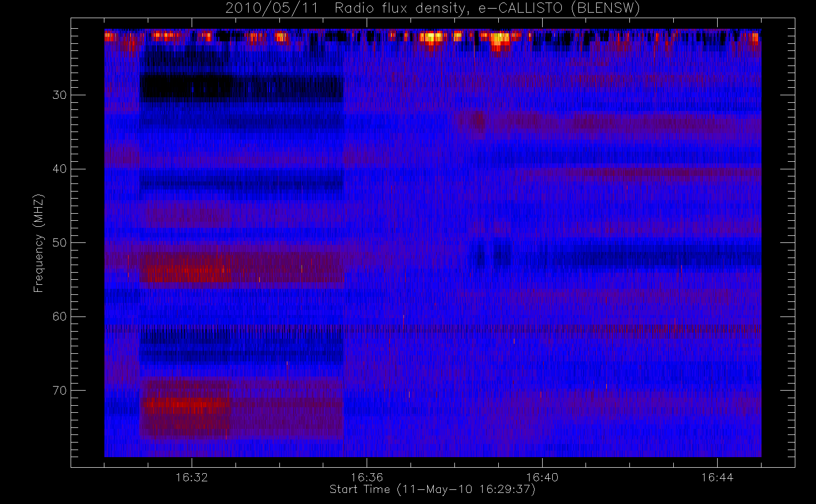Click the 16:44 time tick label
The height and width of the screenshot is (504, 816).
pos(717,477)
